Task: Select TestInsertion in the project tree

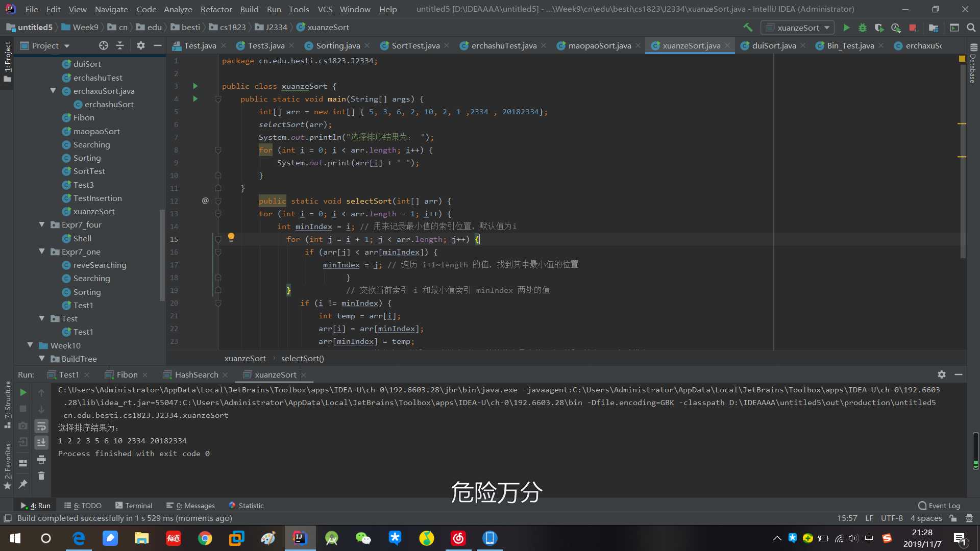Action: point(97,198)
